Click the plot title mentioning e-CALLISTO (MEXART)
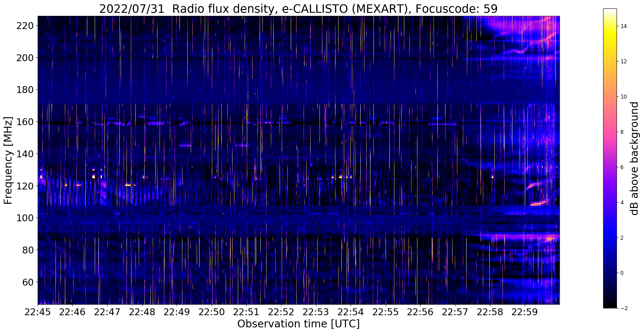644x333 pixels. (298, 9)
